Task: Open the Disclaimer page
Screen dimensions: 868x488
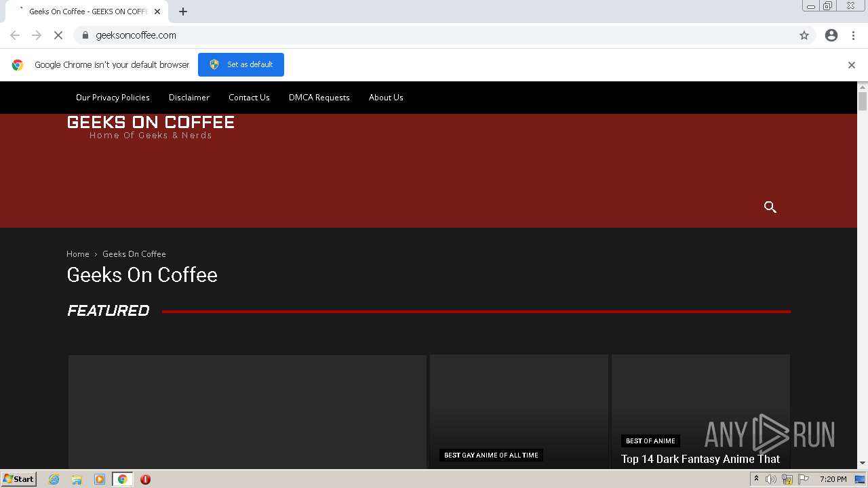Action: [189, 98]
